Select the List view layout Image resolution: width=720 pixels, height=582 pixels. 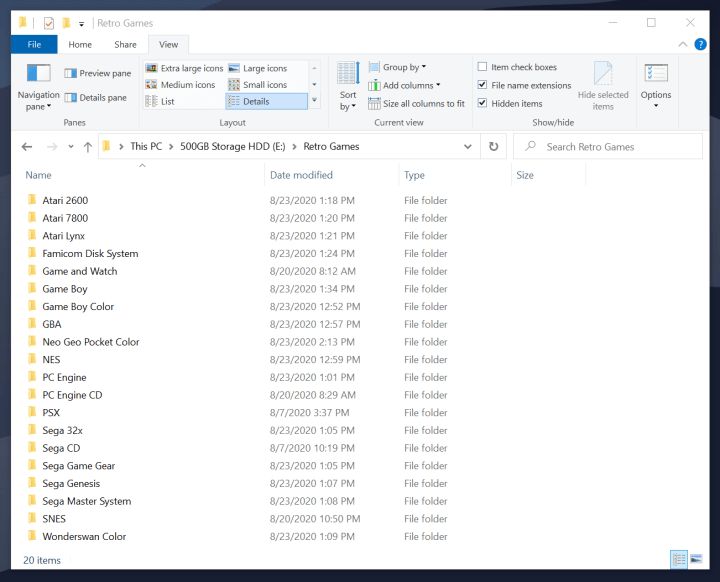point(167,101)
